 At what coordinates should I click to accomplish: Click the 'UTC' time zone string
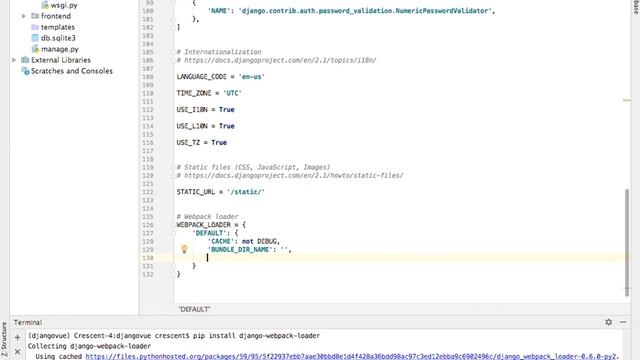[x=232, y=93]
